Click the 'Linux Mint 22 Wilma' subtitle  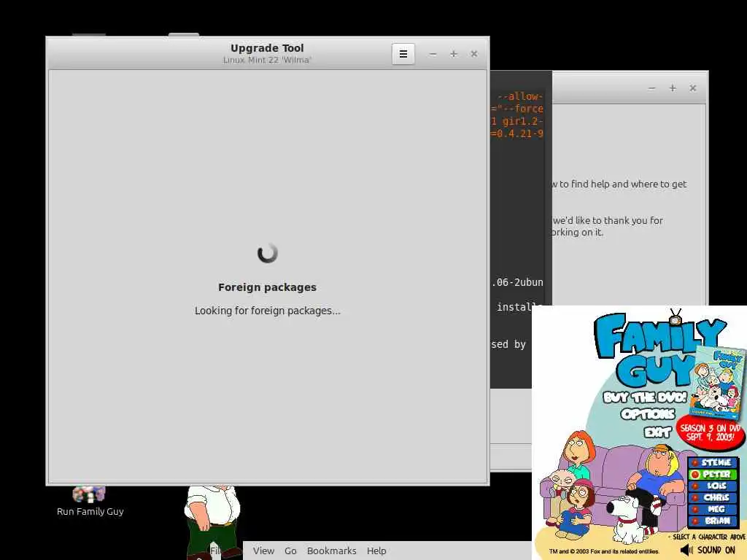[x=267, y=60]
